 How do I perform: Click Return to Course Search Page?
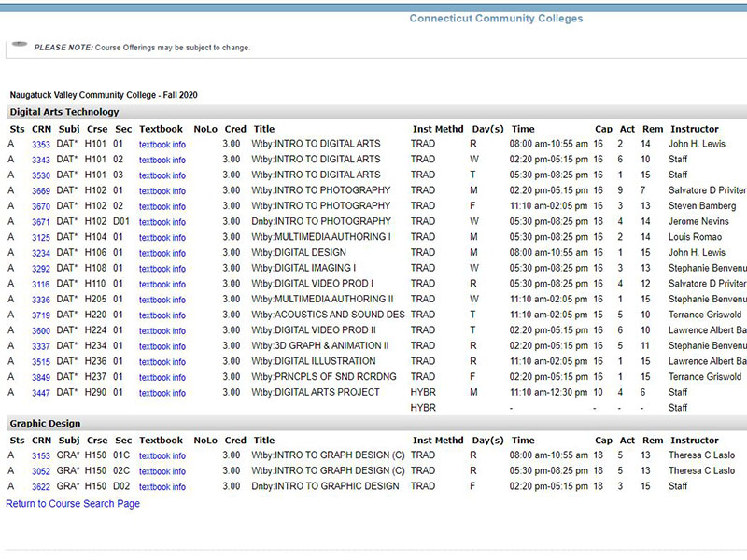tap(73, 503)
